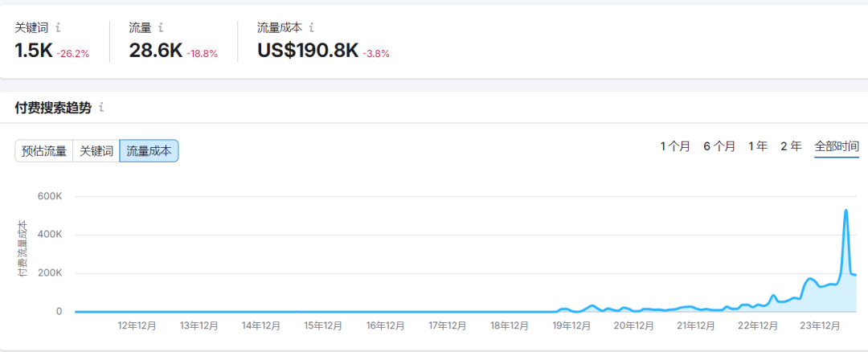Open info icon next to 流量成本
The height and width of the screenshot is (352, 868).
pos(312,27)
